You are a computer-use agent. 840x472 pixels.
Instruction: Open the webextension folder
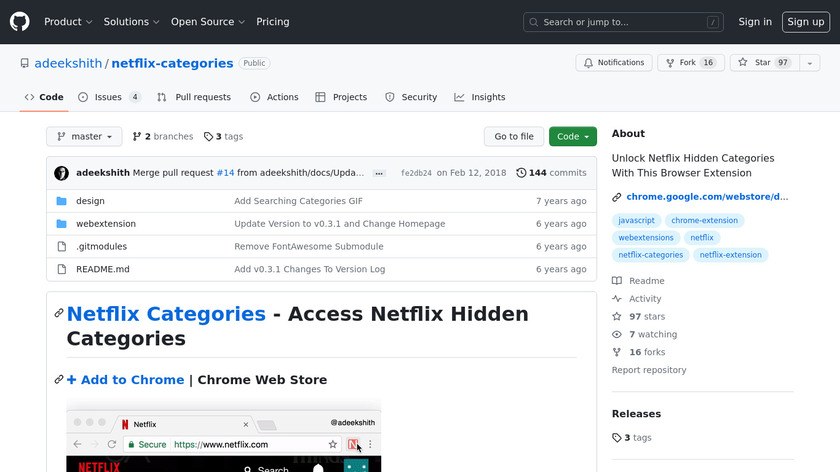106,224
